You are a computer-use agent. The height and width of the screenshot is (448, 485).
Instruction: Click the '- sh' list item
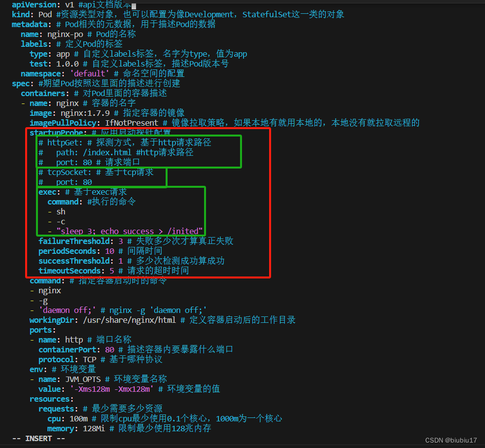(x=56, y=212)
